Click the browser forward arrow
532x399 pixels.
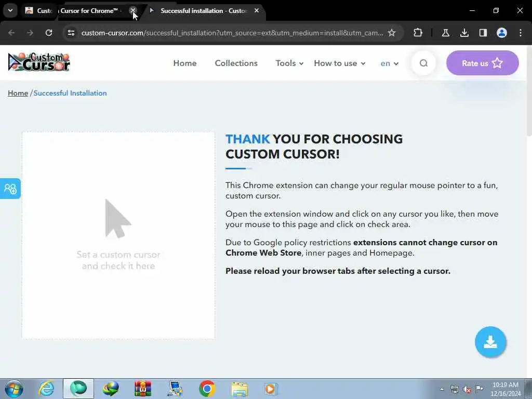pyautogui.click(x=30, y=33)
